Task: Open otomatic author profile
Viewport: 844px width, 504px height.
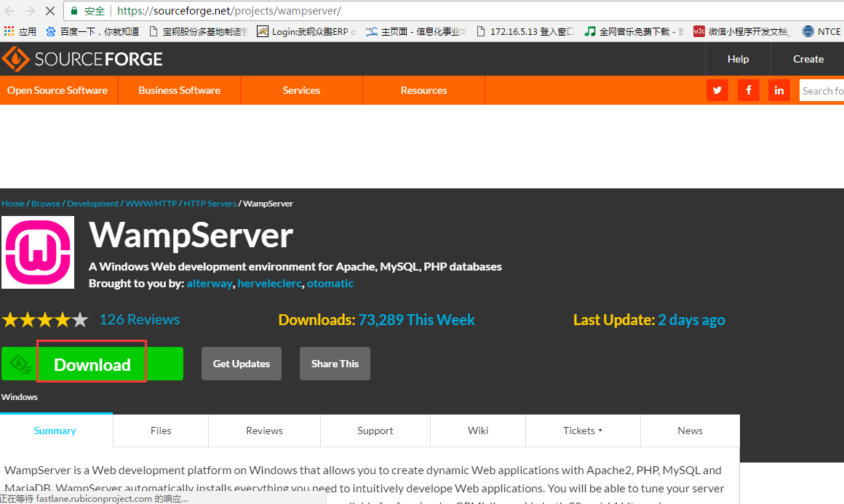Action: pos(330,284)
